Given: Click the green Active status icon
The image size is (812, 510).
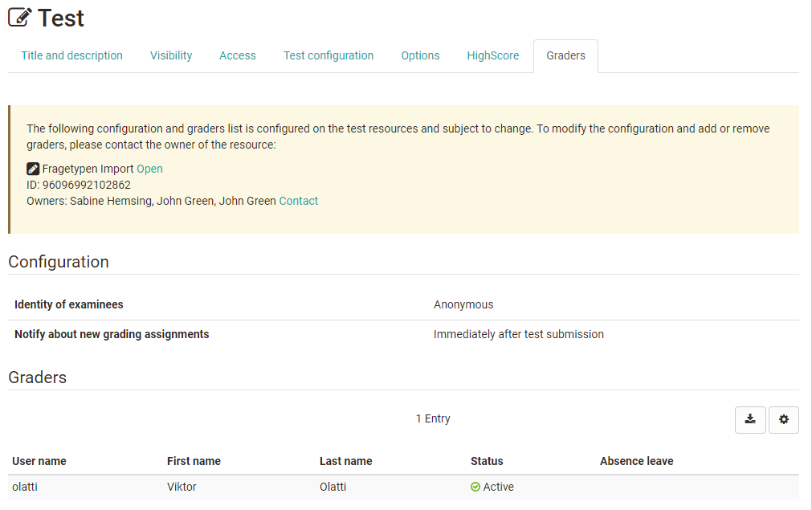Looking at the screenshot, I should (475, 487).
